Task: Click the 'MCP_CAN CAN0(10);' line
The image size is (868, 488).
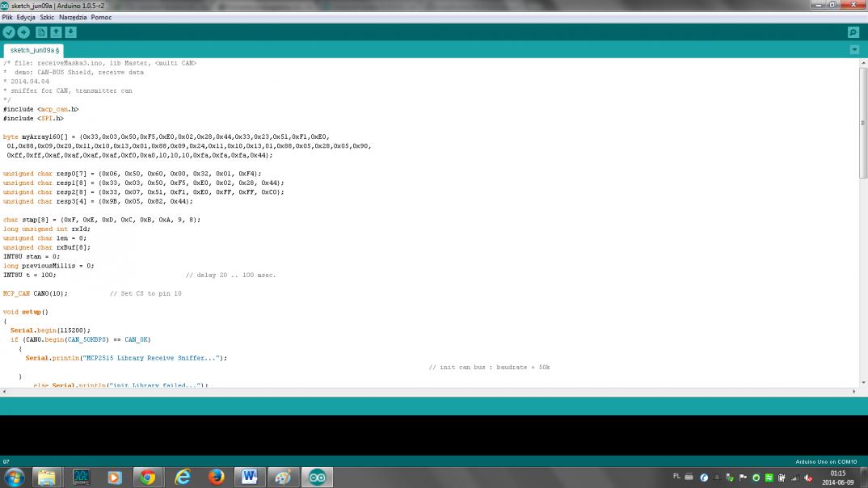Action: (36, 293)
